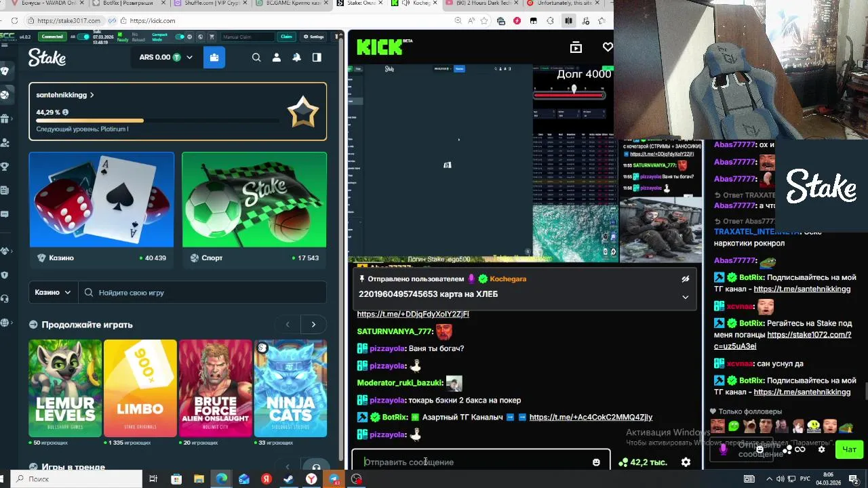
Task: Click the VIP star badge icon
Action: 303,112
